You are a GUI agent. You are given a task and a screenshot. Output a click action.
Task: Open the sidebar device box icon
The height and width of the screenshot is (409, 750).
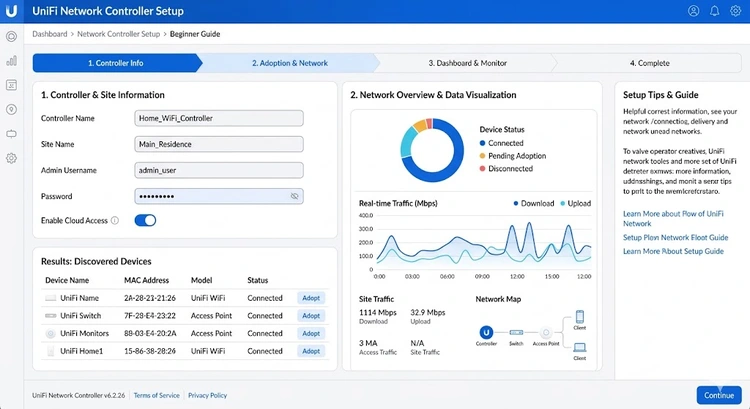pos(11,134)
